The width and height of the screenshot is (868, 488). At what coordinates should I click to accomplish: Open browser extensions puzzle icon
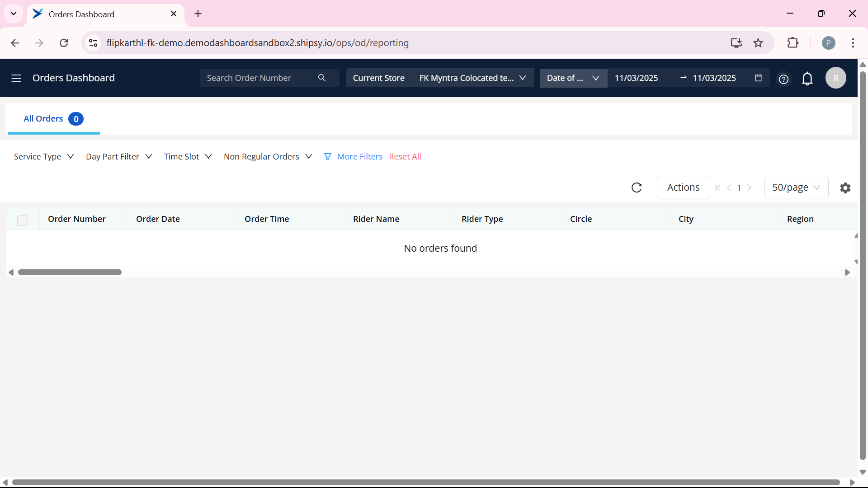point(793,43)
